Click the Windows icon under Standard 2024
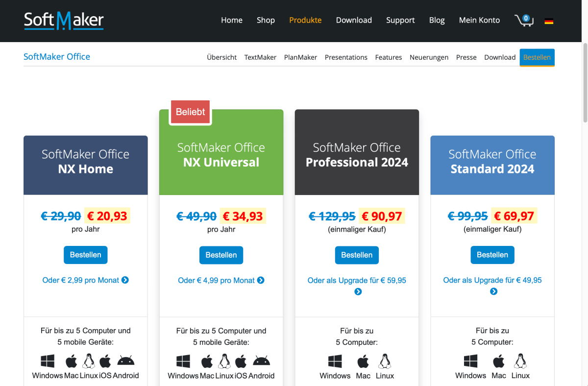This screenshot has width=588, height=386. point(471,362)
